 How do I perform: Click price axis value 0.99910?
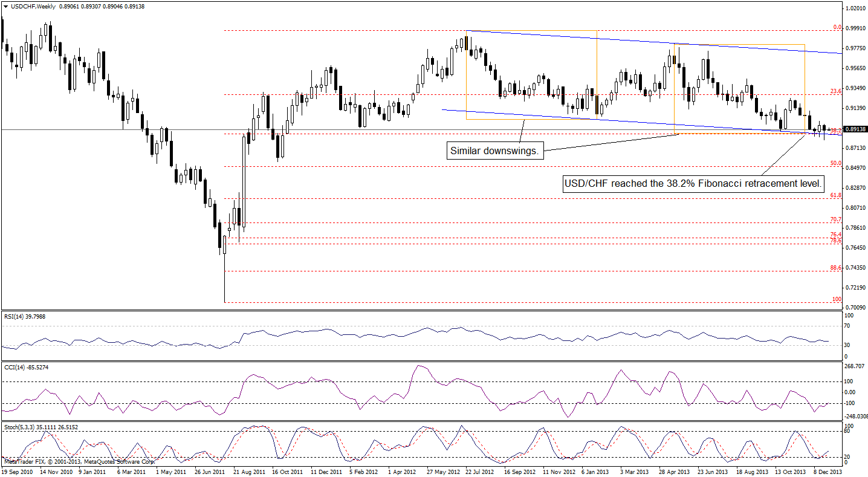(x=856, y=28)
